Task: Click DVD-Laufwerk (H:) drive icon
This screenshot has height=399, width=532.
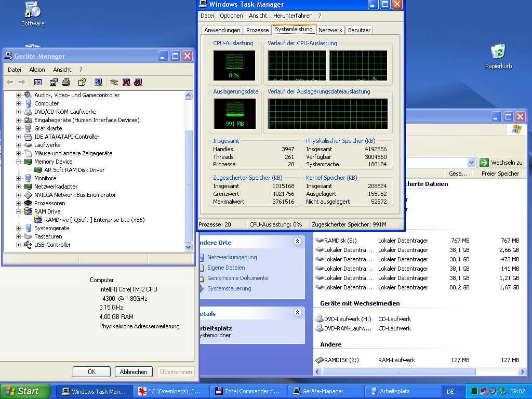Action: click(x=319, y=318)
